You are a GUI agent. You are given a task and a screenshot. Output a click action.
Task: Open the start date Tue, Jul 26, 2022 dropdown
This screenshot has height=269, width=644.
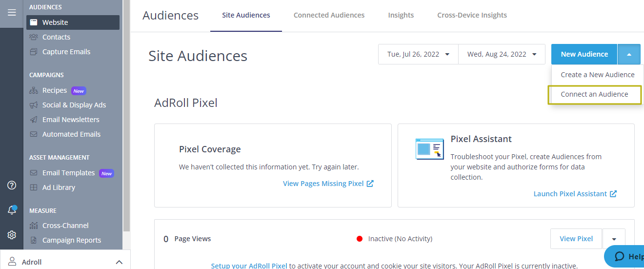(418, 54)
